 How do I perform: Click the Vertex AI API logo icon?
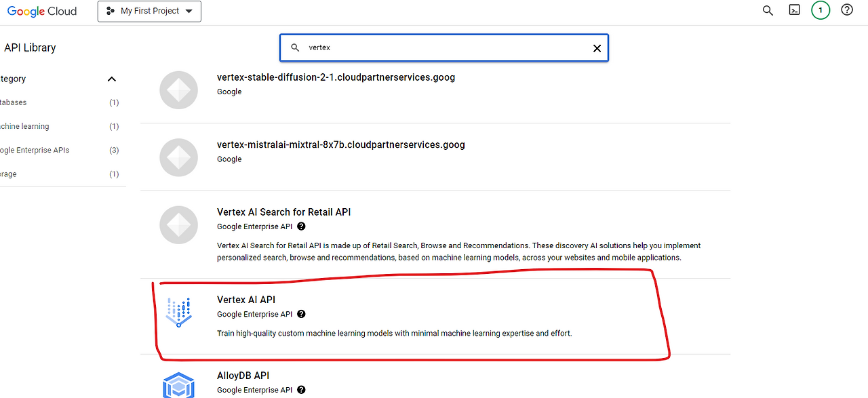179,313
